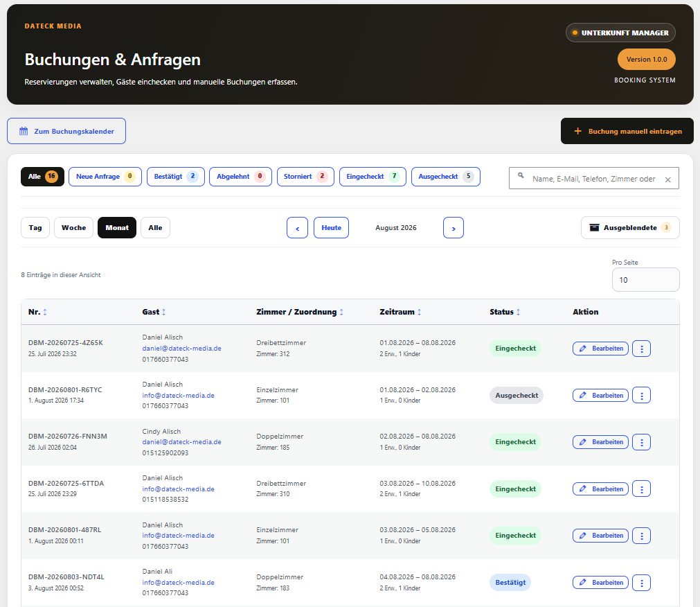Filter by Storniert status

[x=305, y=177]
